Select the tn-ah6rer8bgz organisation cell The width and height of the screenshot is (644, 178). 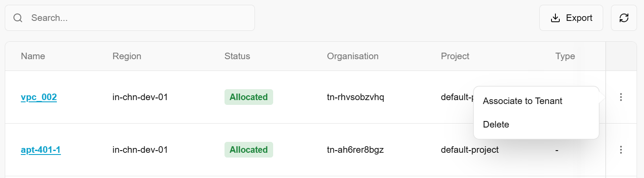[355, 150]
